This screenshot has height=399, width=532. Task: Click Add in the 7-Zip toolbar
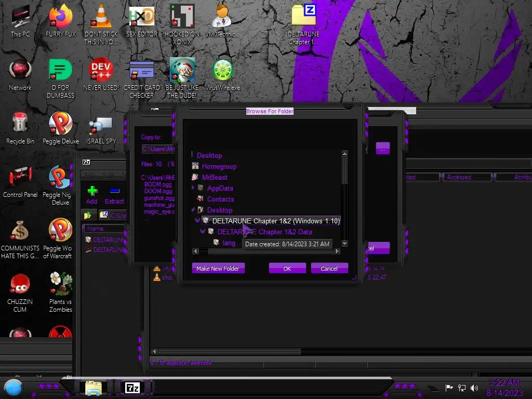[92, 195]
